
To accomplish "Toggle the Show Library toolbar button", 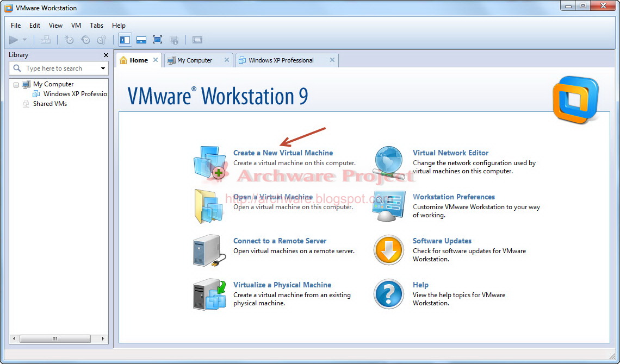I will click(x=125, y=40).
